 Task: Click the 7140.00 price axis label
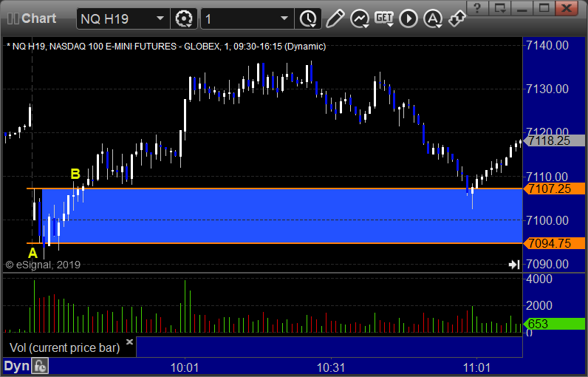[x=547, y=45]
